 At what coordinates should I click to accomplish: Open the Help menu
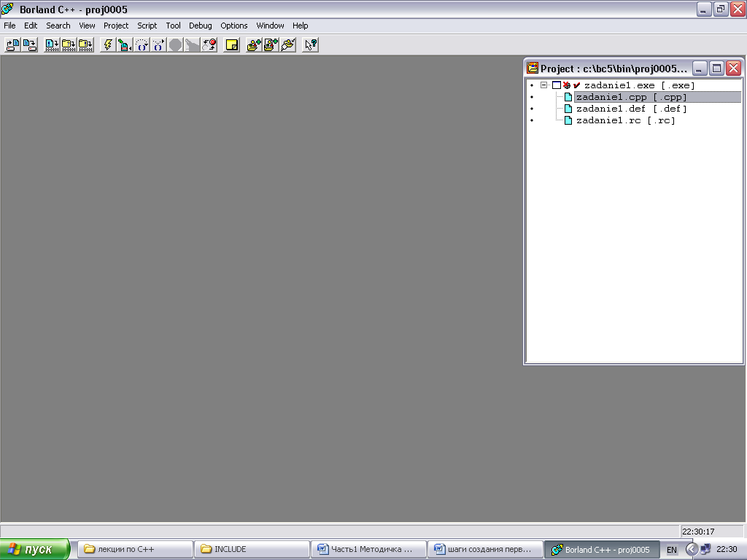point(300,26)
